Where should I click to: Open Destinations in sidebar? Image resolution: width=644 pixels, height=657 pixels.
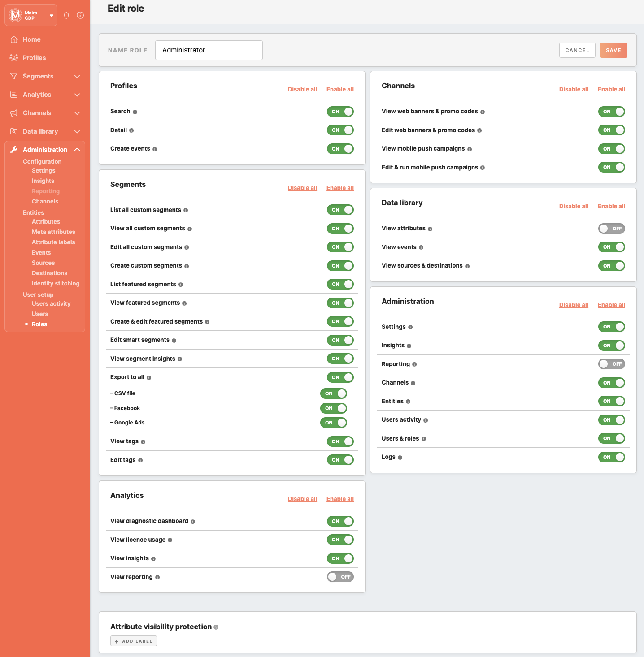[49, 273]
